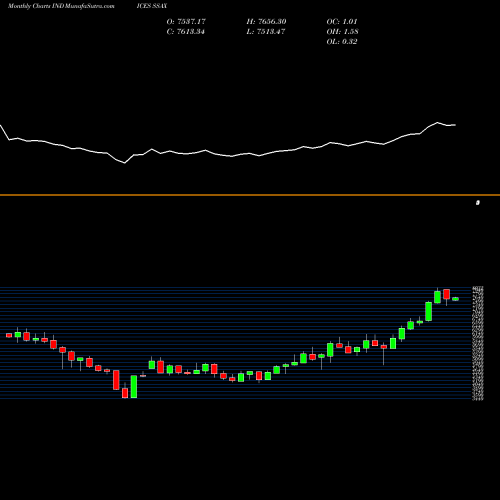Click the tall green candle beside the lowest red candle
Viewport: 500px width, 500px height.
pos(134,387)
